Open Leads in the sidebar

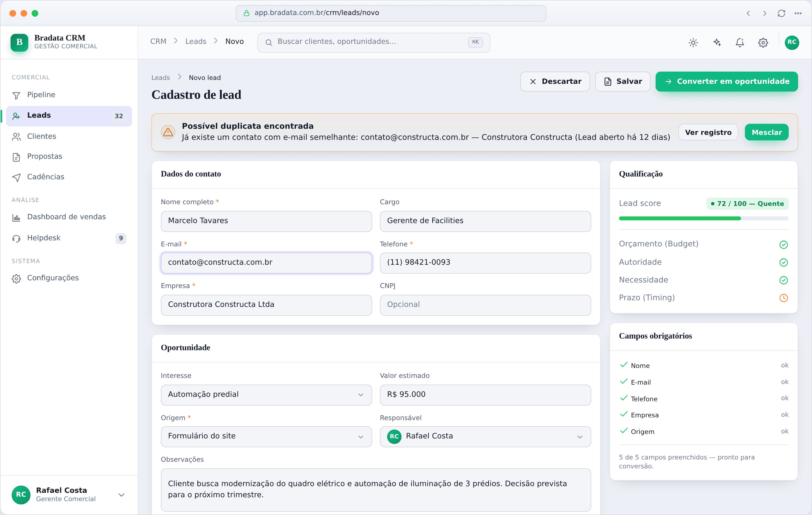tap(69, 116)
